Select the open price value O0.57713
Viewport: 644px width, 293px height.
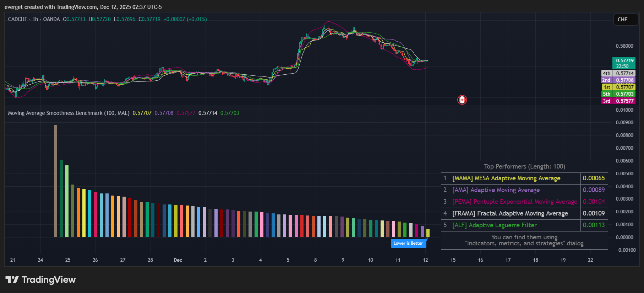[x=74, y=19]
